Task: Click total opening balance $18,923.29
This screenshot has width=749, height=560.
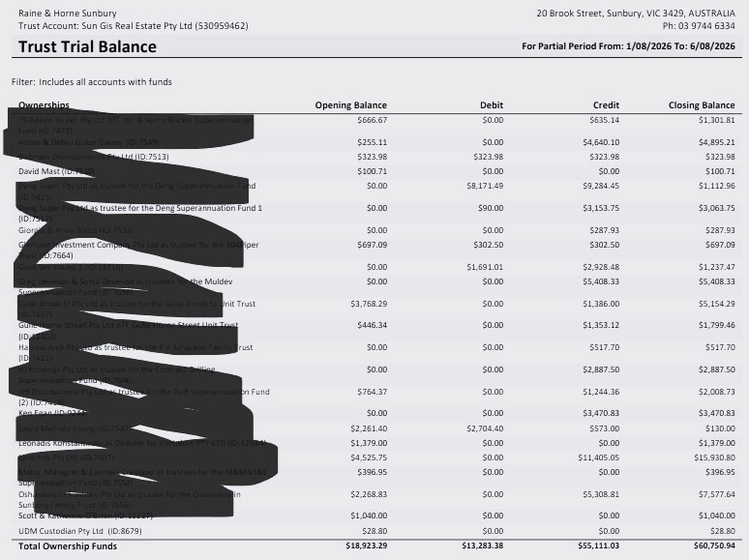Action: [x=367, y=545]
